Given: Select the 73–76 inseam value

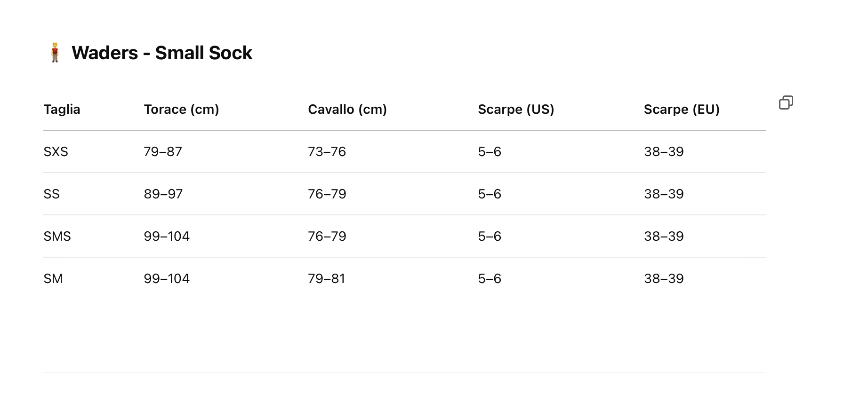Looking at the screenshot, I should point(327,152).
